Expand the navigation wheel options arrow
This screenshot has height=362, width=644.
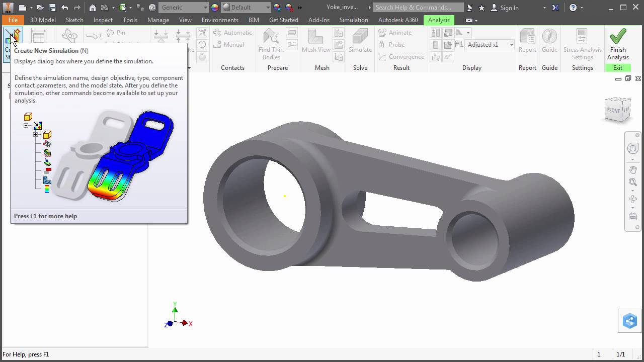(x=633, y=159)
